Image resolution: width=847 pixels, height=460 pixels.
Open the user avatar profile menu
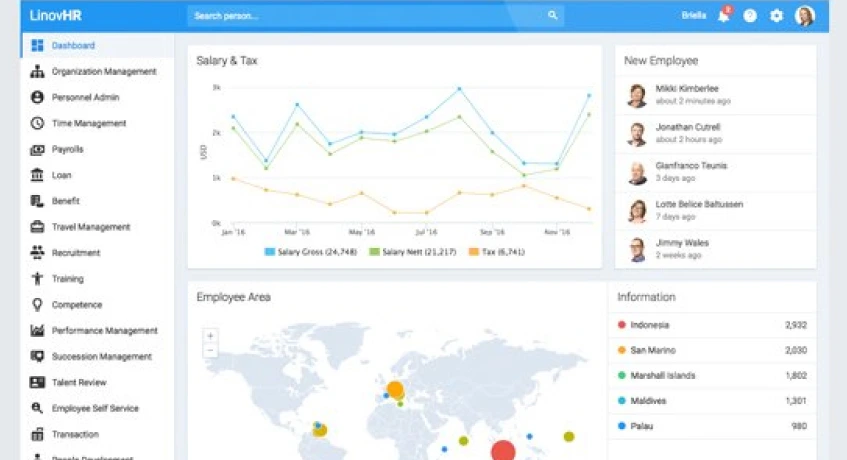tap(804, 16)
